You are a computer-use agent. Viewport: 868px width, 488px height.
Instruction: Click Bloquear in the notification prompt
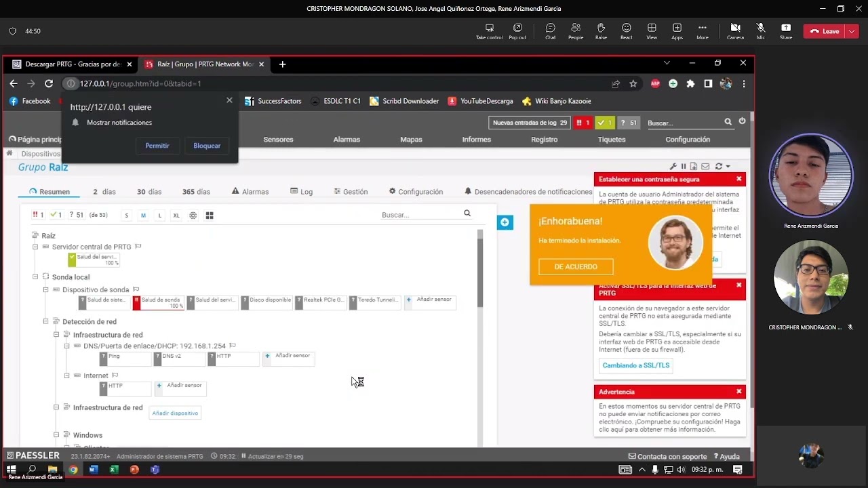(x=207, y=146)
